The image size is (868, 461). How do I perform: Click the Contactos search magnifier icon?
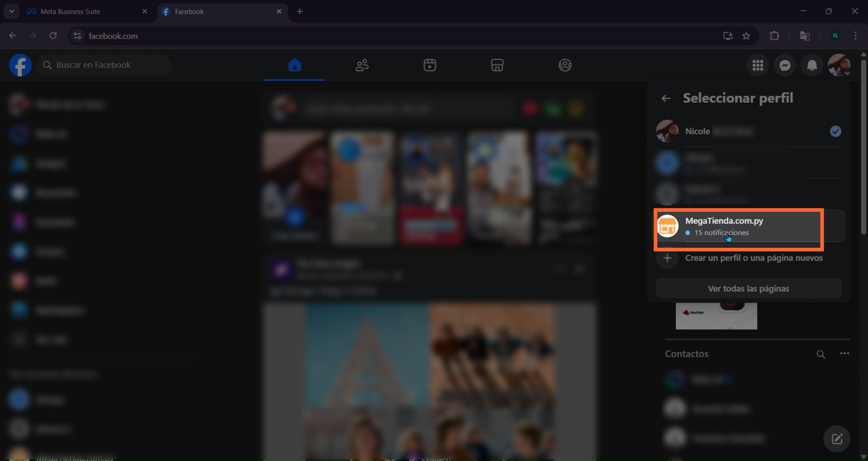click(820, 354)
